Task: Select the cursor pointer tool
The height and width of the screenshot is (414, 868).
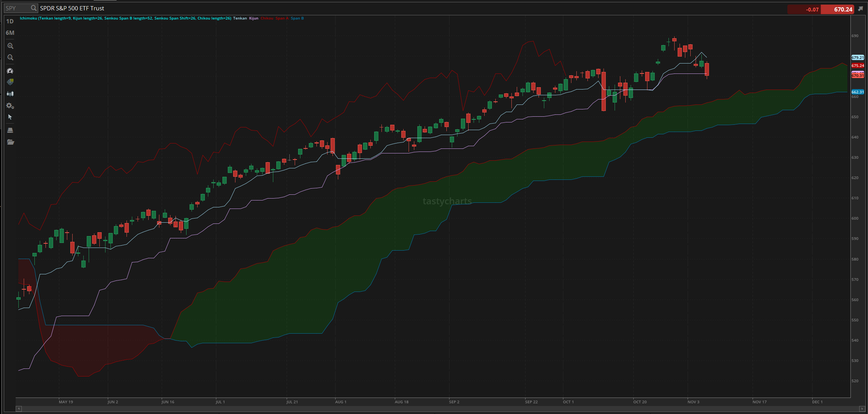Action: click(10, 117)
